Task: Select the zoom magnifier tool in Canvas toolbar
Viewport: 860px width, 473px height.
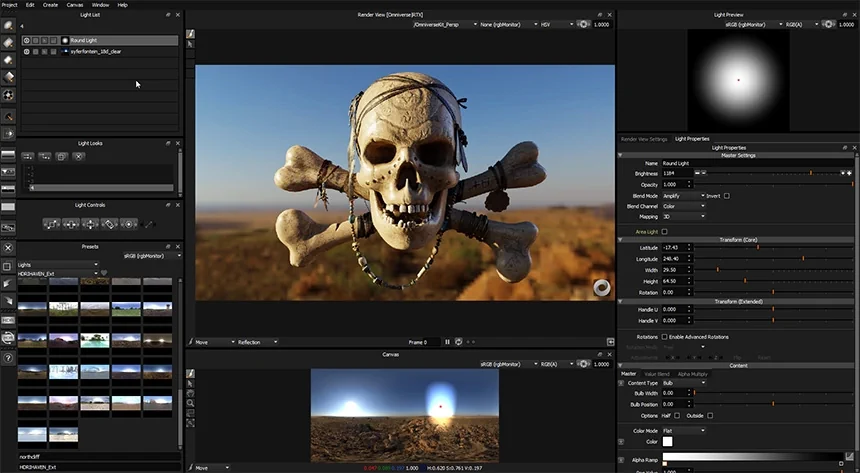Action: (190, 403)
